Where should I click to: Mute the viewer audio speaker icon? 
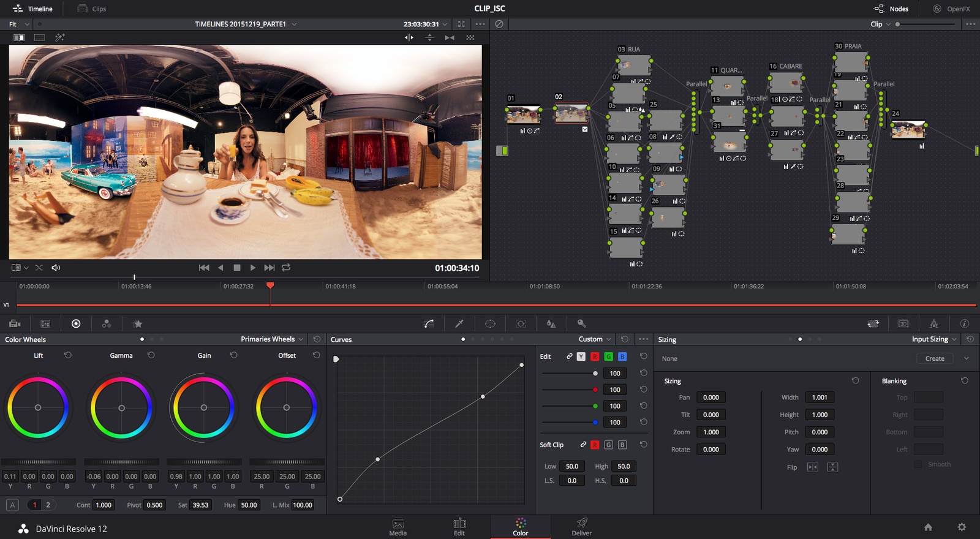pyautogui.click(x=56, y=268)
